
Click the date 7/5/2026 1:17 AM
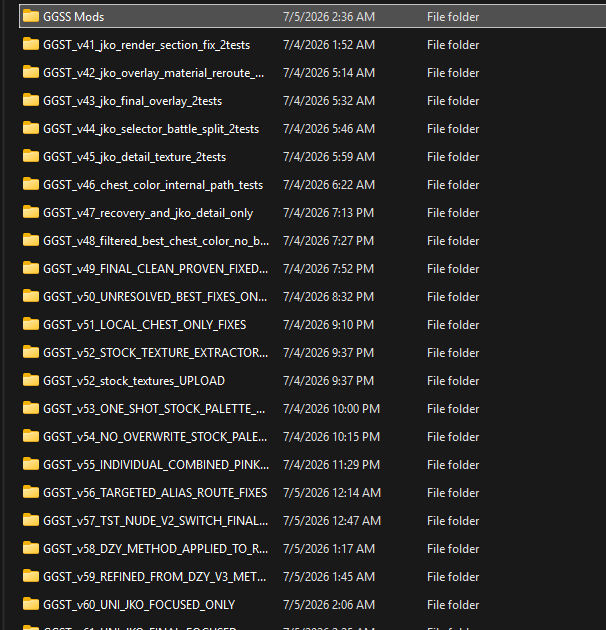(329, 549)
